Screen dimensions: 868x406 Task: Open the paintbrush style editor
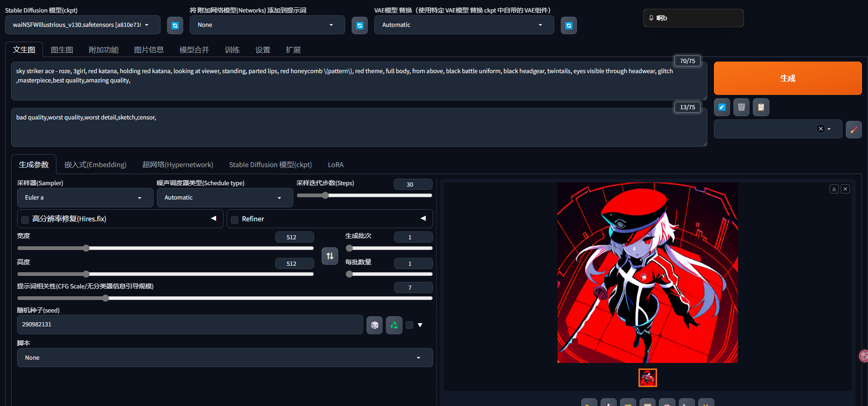[854, 129]
